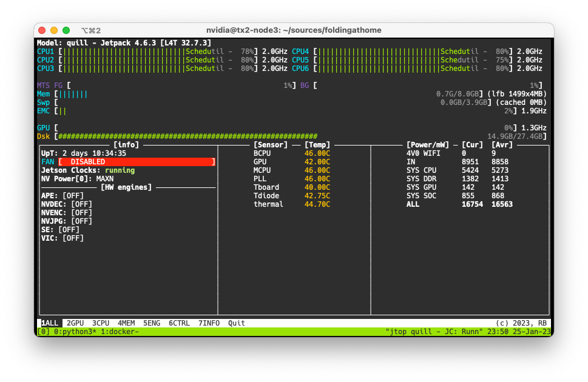Click the SYS CPU power value 5424
The height and width of the screenshot is (382, 588).
[470, 170]
